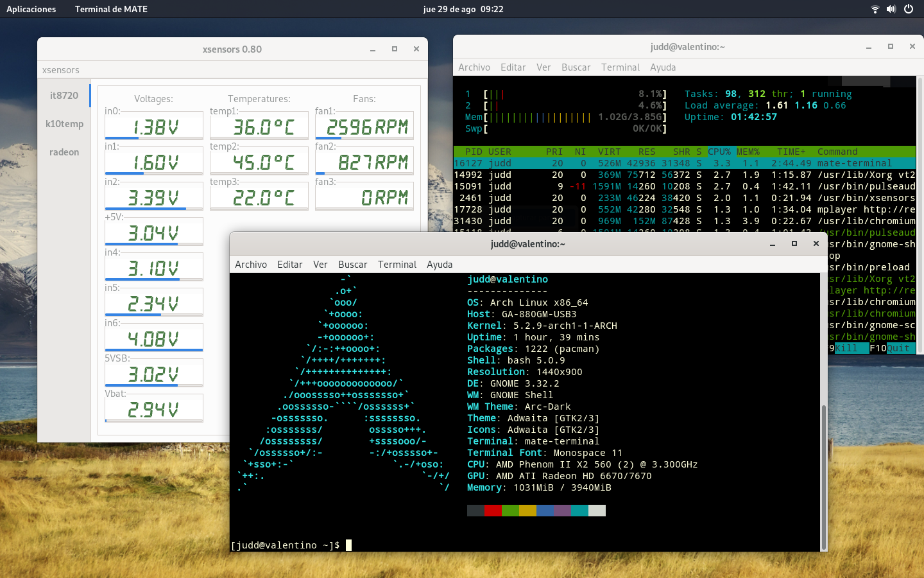Click the shell prompt [judd@valentino ~]$

pos(285,545)
